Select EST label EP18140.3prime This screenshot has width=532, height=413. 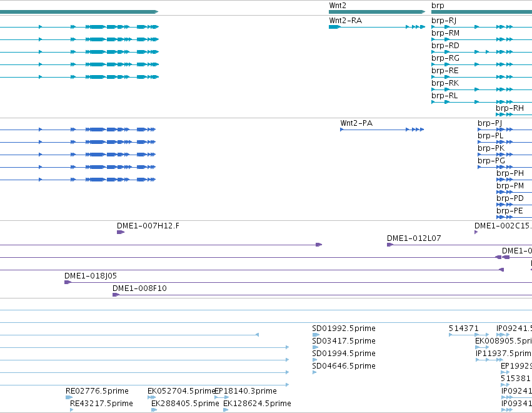coord(246,391)
